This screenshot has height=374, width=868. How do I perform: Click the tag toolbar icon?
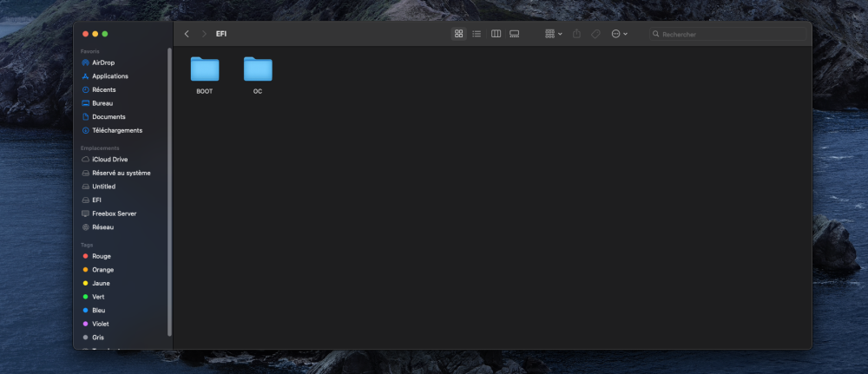click(x=595, y=34)
